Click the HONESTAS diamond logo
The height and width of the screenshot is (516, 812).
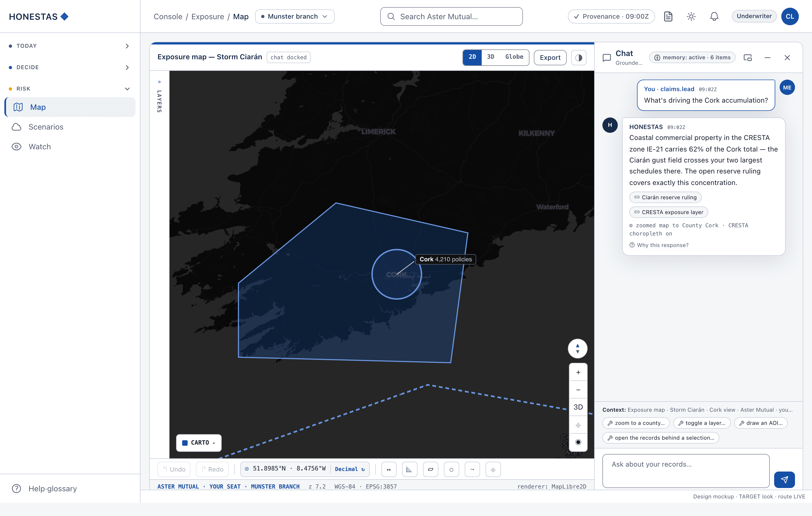[x=64, y=16]
